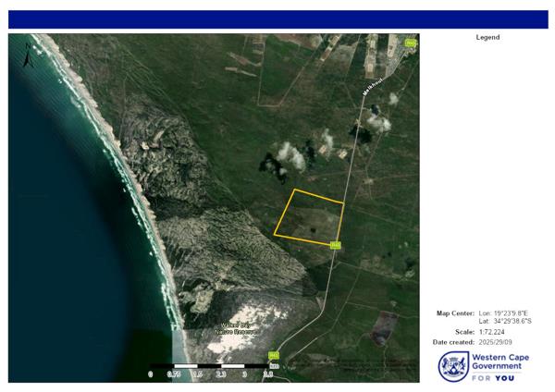
Task: Click the Date created value
Action: (x=500, y=343)
